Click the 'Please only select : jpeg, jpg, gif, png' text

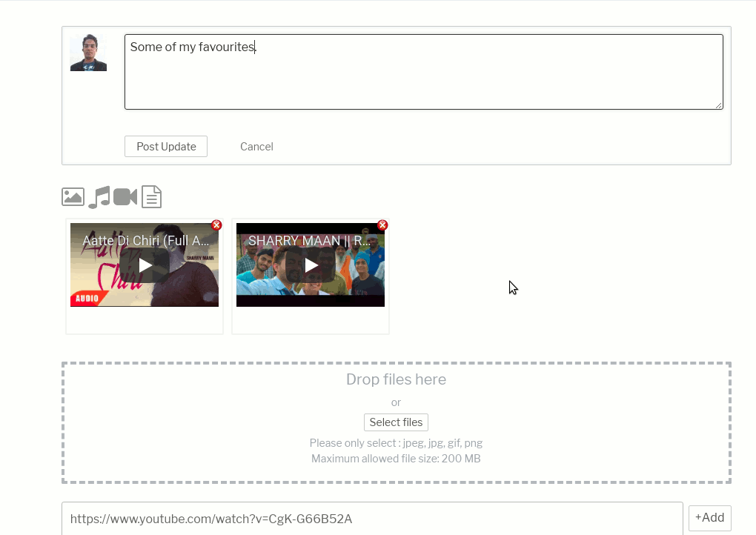[x=396, y=443]
